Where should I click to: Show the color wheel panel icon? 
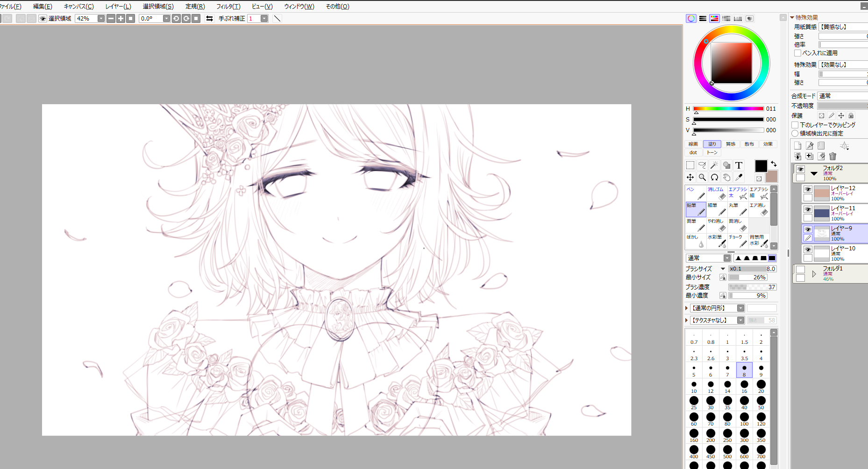[691, 18]
